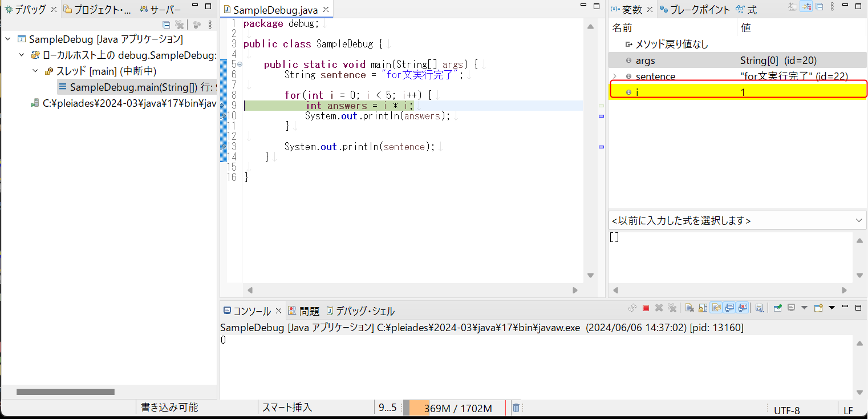Click the sentence value "for文実行完了" cell

point(794,76)
